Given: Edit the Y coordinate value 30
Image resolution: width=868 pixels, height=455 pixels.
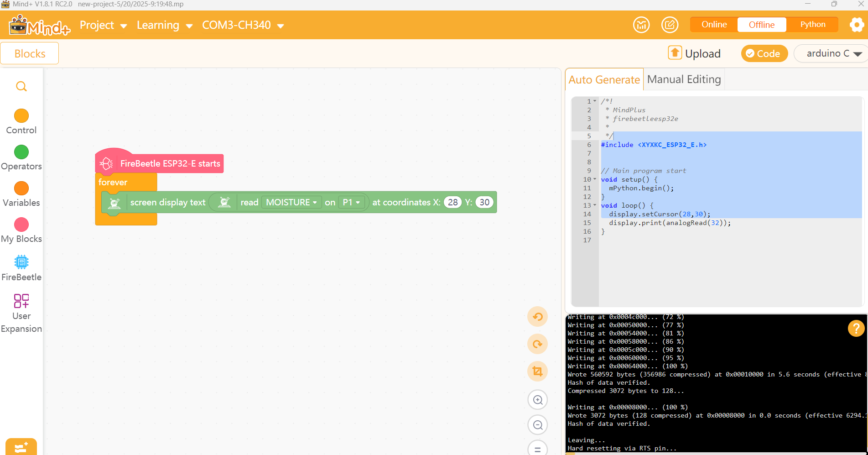Looking at the screenshot, I should pyautogui.click(x=484, y=202).
